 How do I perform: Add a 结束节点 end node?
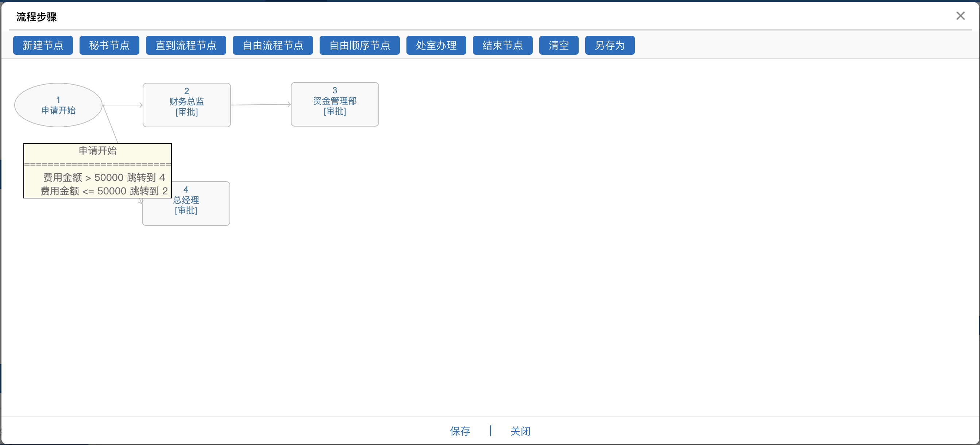tap(502, 45)
